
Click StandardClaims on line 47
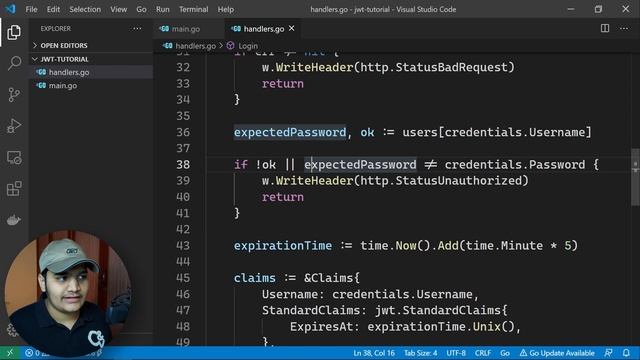click(x=310, y=310)
